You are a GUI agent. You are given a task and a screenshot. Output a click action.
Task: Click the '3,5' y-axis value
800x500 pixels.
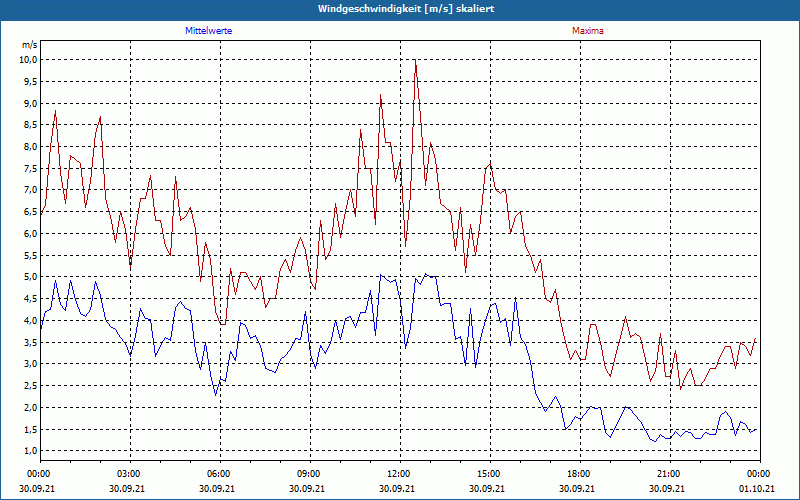click(x=31, y=342)
